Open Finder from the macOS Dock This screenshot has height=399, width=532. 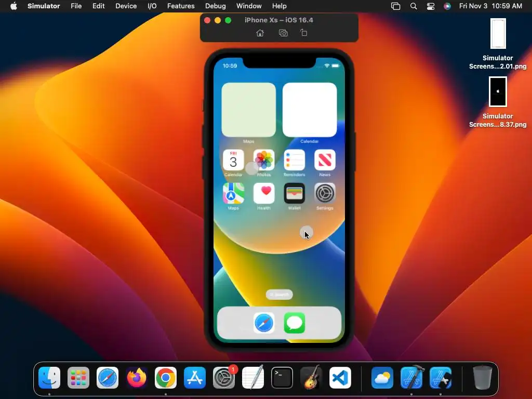pos(49,377)
